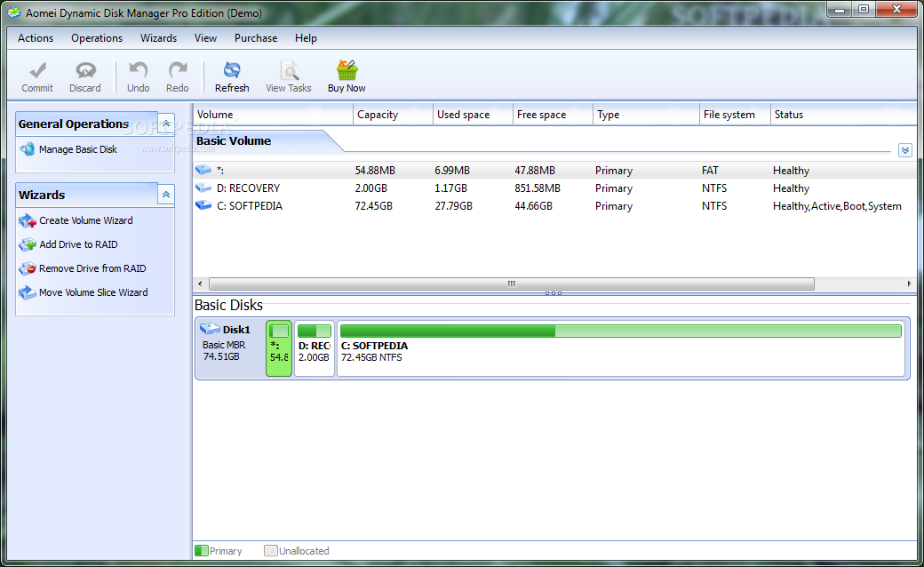Click the Manage Basic Disk icon
924x567 pixels.
click(x=28, y=149)
